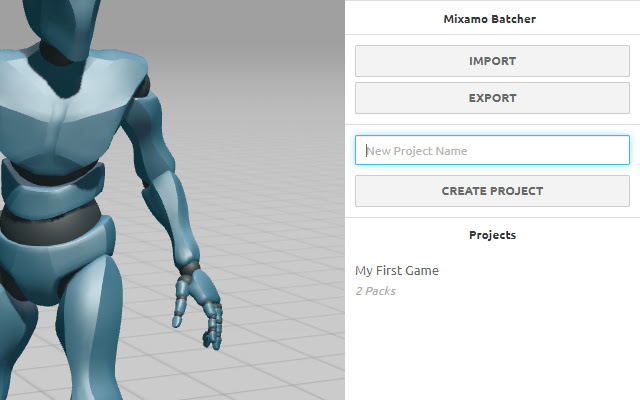The height and width of the screenshot is (400, 640).
Task: Click the 2 Packs label
Action: coord(376,291)
